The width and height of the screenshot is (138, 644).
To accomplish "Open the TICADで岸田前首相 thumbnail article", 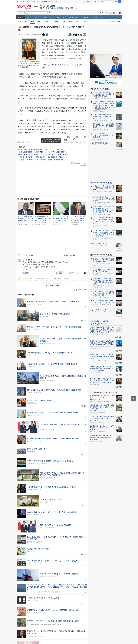I will pos(78,208).
